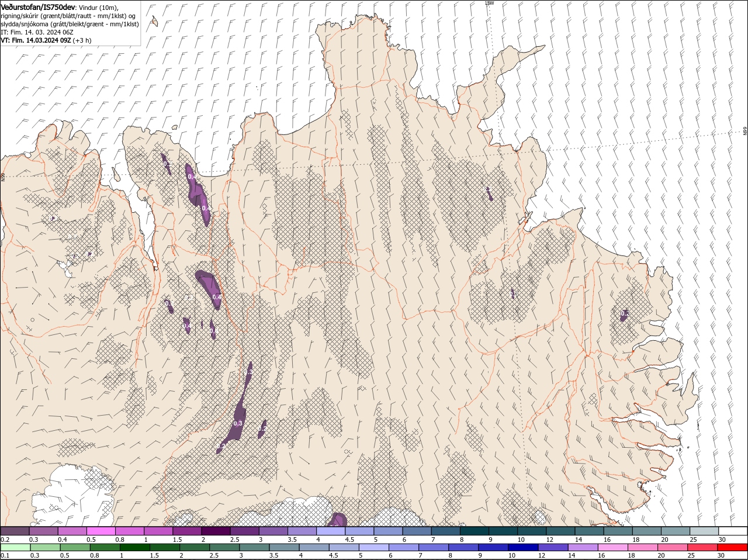Click the 0.1 value label under lower scale
The image size is (748, 560).
click(5, 555)
